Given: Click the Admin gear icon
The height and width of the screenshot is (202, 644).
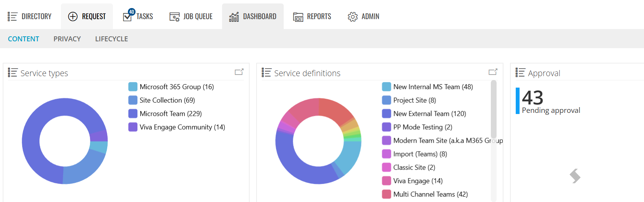Looking at the screenshot, I should pyautogui.click(x=353, y=17).
